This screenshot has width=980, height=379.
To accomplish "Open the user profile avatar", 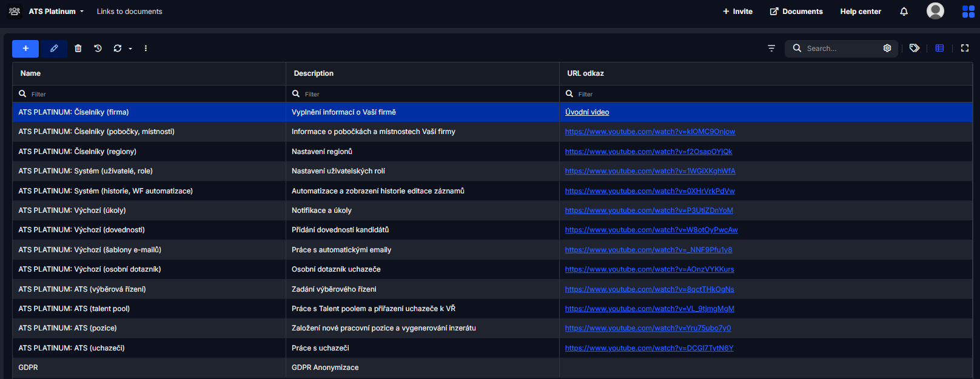I will (x=935, y=11).
